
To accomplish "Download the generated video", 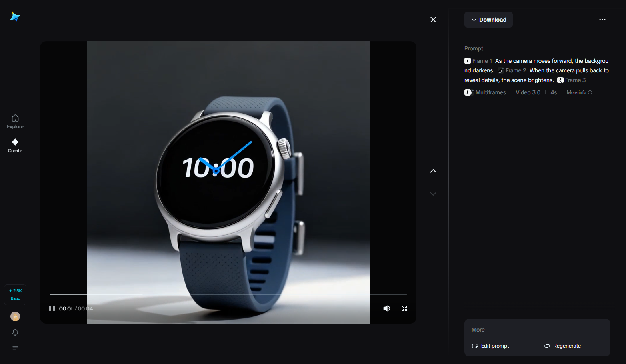I will click(x=488, y=19).
